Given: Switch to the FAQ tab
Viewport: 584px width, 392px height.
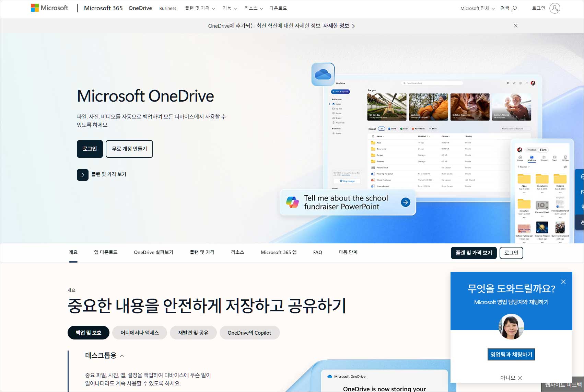Looking at the screenshot, I should click(317, 252).
